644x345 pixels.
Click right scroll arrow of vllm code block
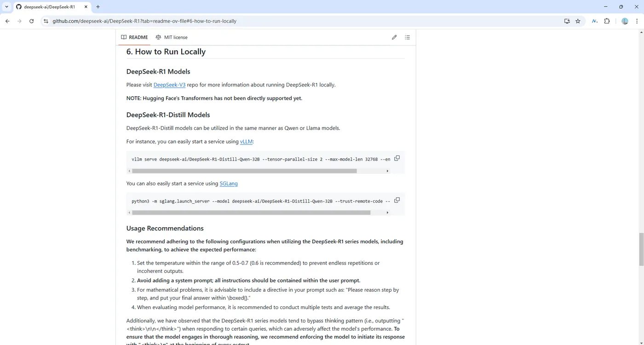coord(387,171)
